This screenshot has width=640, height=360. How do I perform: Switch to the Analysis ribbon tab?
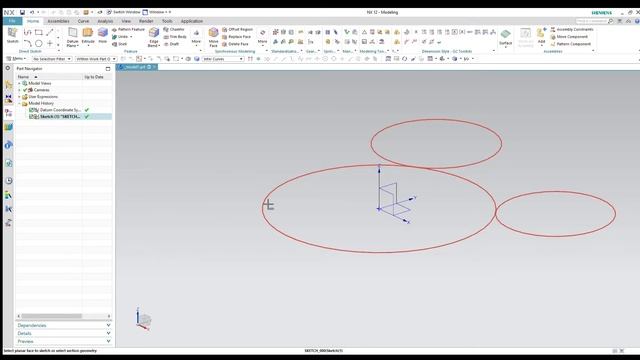[105, 21]
